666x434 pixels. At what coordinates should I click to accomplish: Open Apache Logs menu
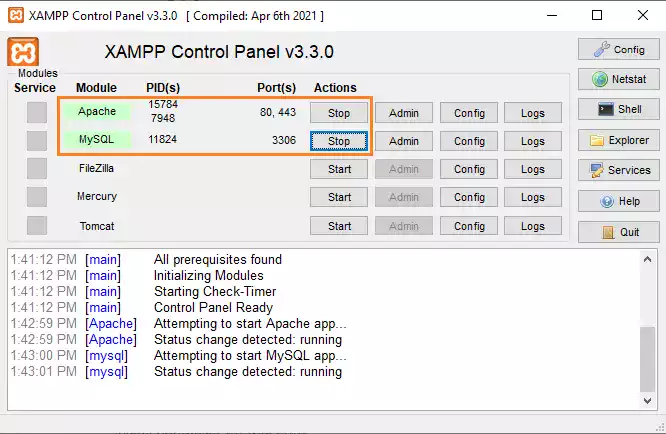(x=533, y=113)
